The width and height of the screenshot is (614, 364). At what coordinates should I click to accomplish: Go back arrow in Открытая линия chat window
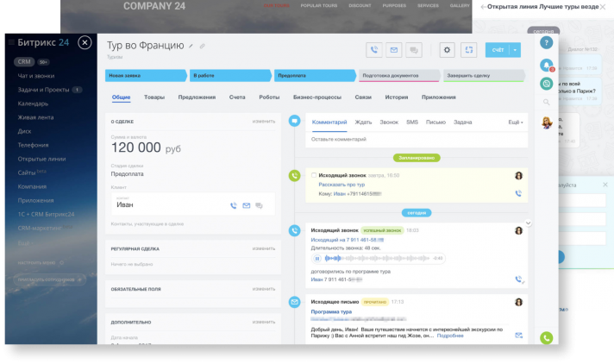pos(483,7)
